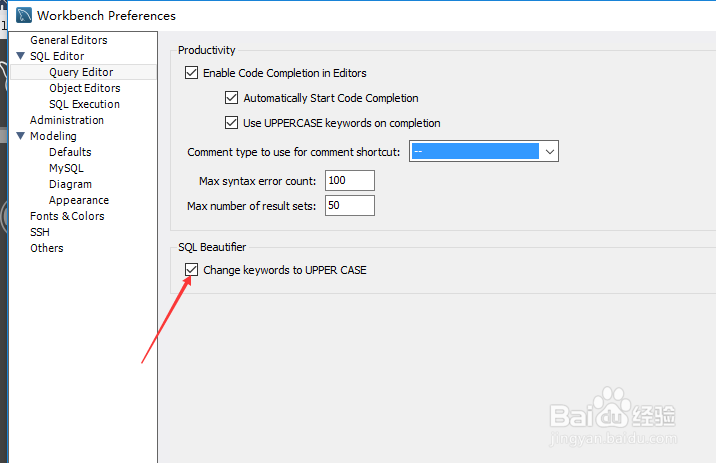Collapse the SQL Editor tree node

(x=20, y=56)
